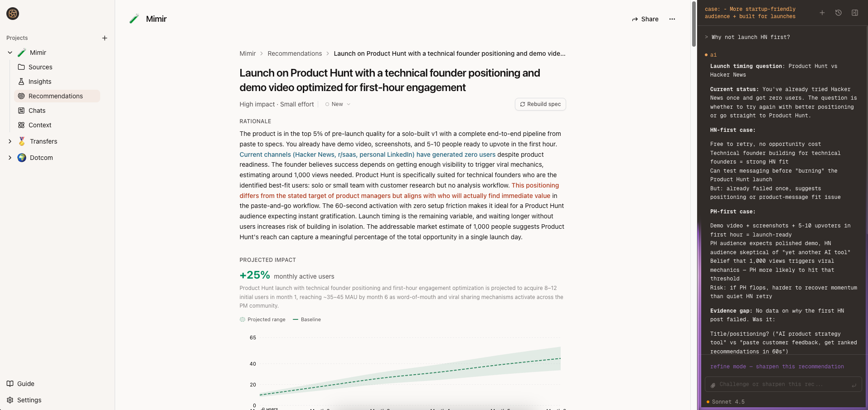Viewport: 868px width, 410px height.
Task: Open the Chats section in sidebar
Action: [x=36, y=111]
